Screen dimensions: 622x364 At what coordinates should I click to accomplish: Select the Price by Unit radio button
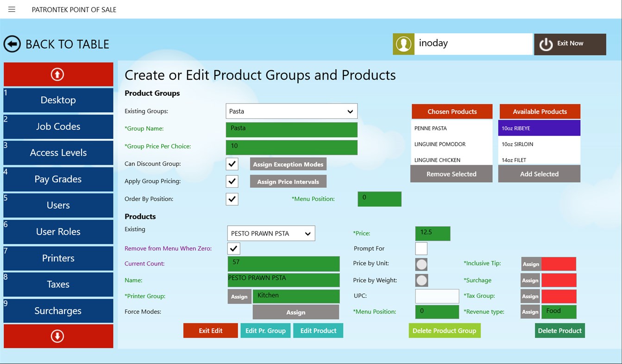click(x=421, y=264)
